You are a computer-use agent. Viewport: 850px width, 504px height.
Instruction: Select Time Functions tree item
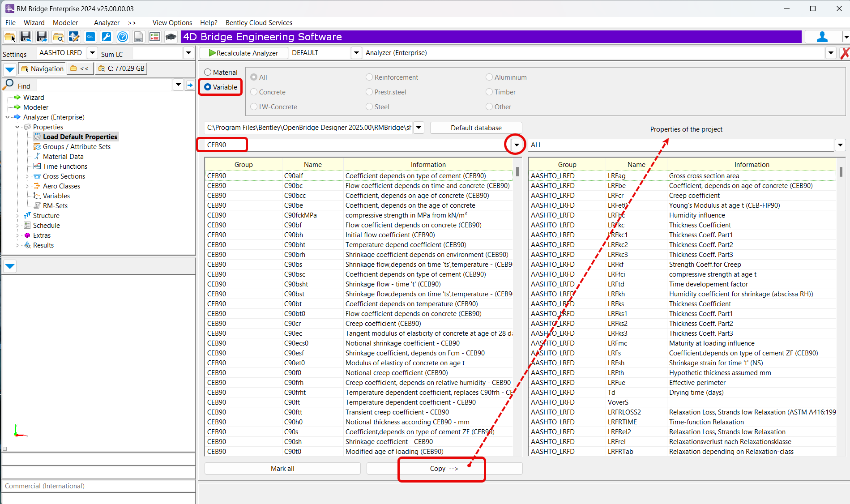click(65, 167)
